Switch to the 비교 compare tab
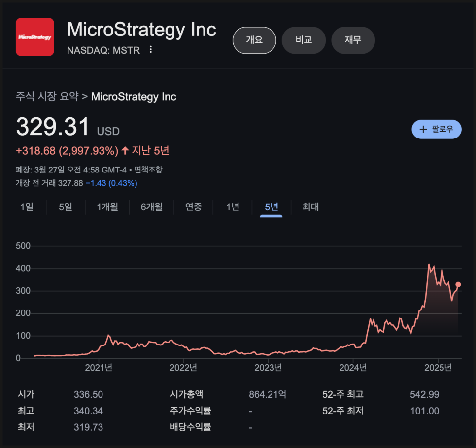Viewport: 476px width, 448px height. click(x=304, y=40)
